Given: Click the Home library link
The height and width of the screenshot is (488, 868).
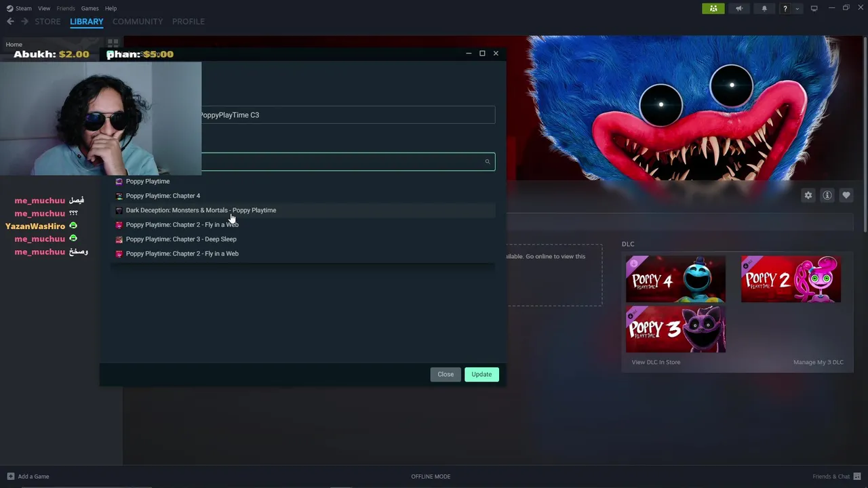Looking at the screenshot, I should [14, 44].
